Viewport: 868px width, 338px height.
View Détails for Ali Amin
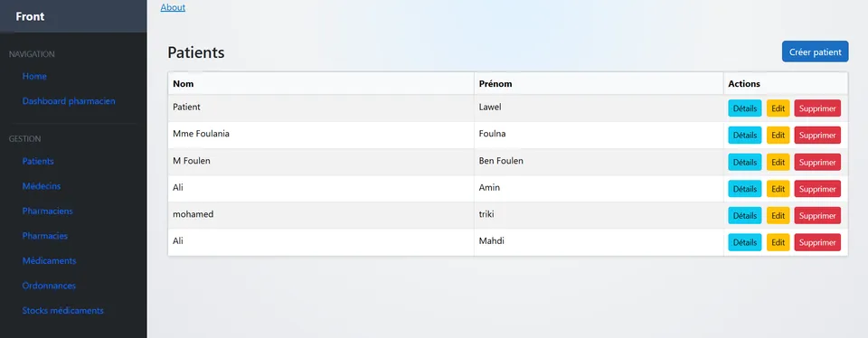pos(744,189)
